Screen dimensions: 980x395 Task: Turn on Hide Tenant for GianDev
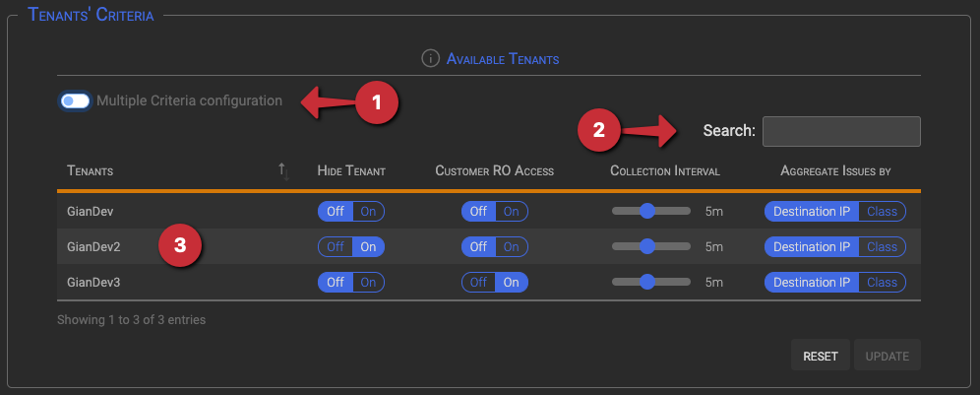pos(368,212)
